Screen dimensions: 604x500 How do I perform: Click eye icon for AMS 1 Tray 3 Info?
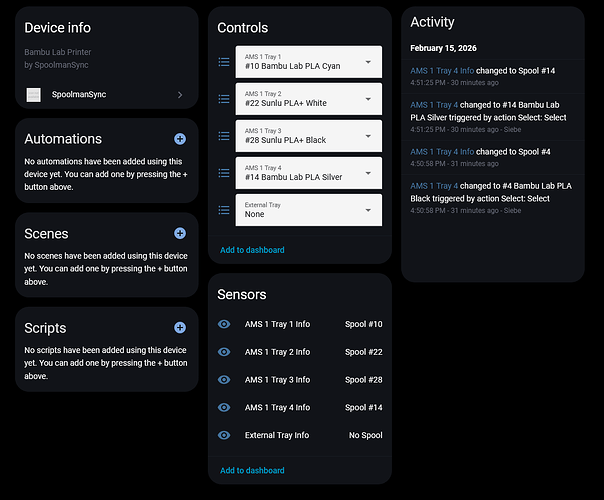pyautogui.click(x=224, y=380)
